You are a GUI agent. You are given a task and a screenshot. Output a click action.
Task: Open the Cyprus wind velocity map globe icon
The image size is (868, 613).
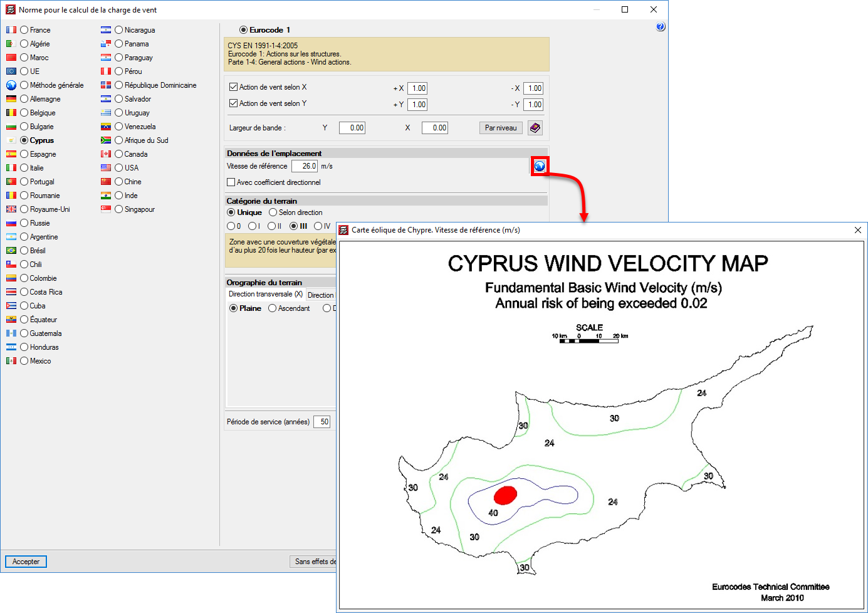(540, 166)
